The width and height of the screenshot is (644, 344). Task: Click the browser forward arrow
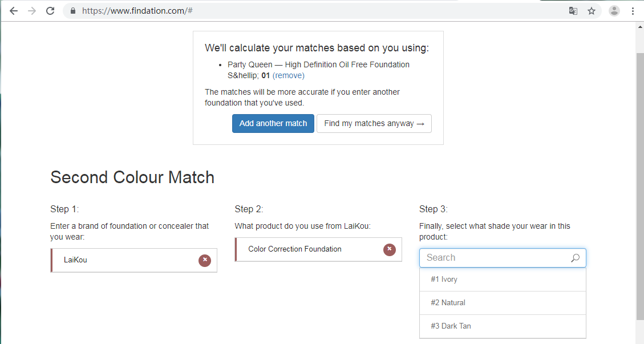[32, 11]
